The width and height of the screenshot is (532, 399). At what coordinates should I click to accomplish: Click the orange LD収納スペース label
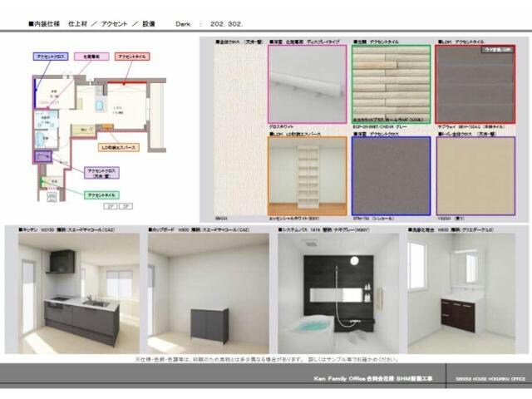(x=119, y=147)
